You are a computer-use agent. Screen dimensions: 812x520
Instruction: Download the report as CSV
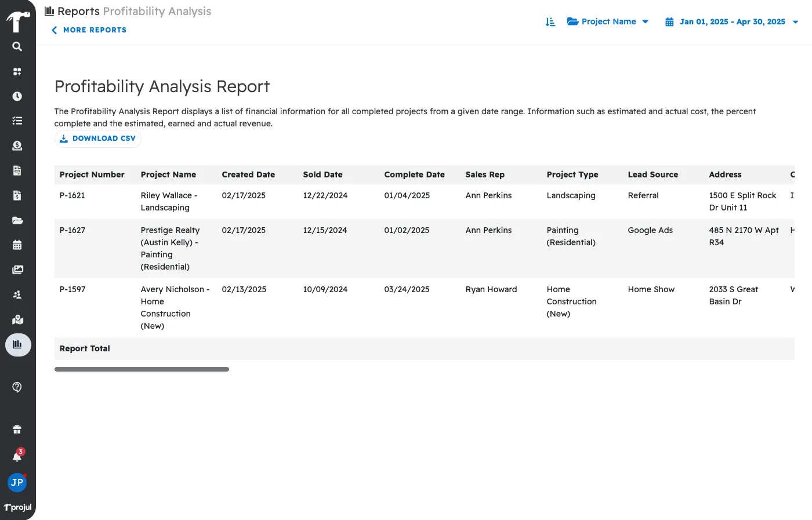(x=97, y=139)
